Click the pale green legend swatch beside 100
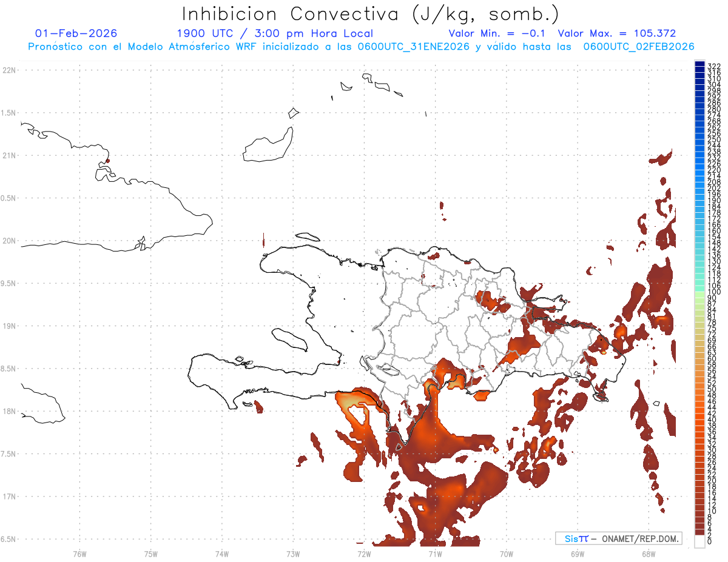 coord(699,293)
